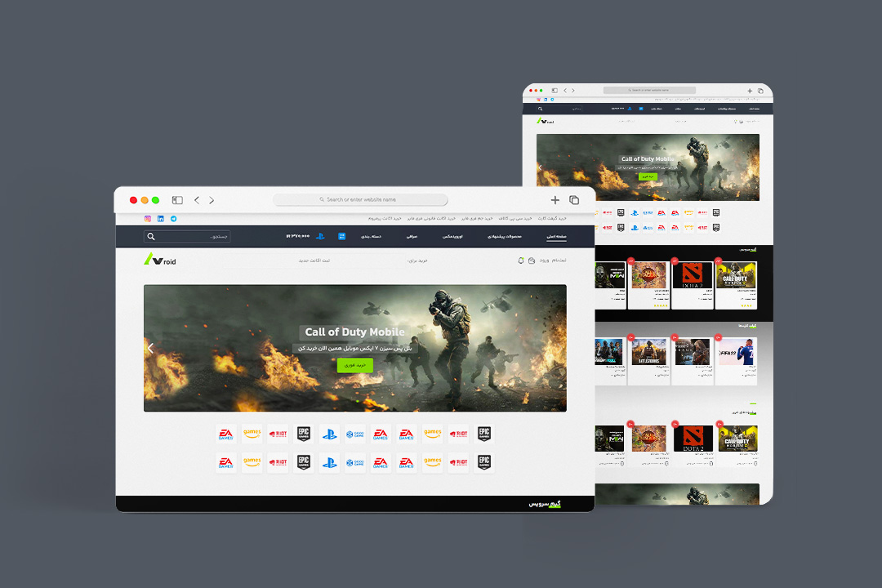Click the Vroid logo in the front window
Image resolution: width=882 pixels, height=588 pixels.
(x=160, y=260)
